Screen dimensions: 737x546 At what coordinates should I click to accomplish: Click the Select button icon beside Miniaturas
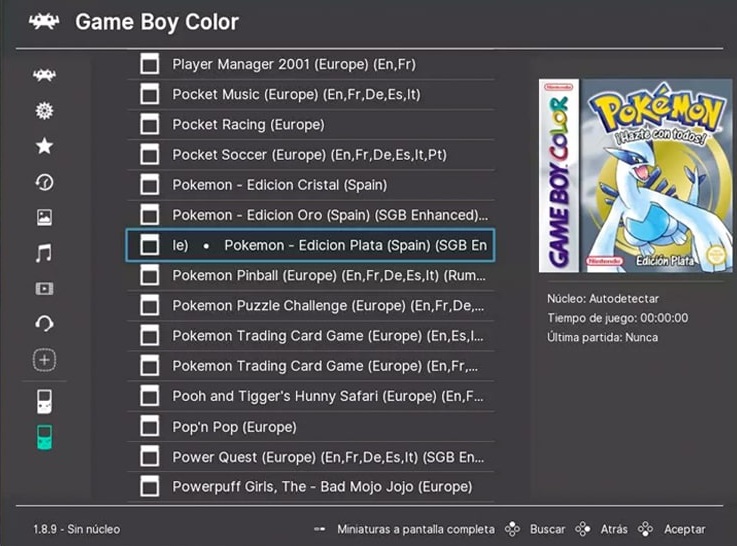pos(320,529)
